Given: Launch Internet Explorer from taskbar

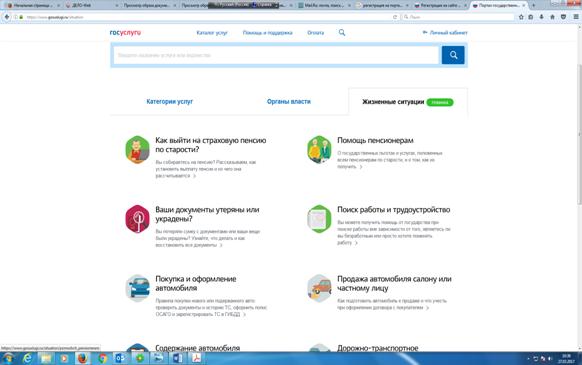Looking at the screenshot, I should [x=27, y=358].
